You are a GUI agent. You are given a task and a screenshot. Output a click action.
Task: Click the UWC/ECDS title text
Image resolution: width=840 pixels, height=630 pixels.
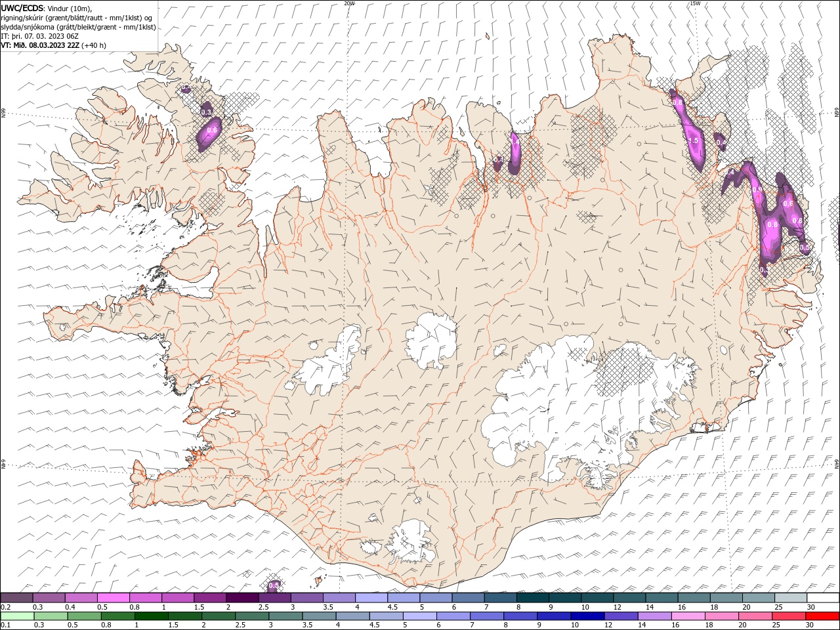click(x=22, y=8)
